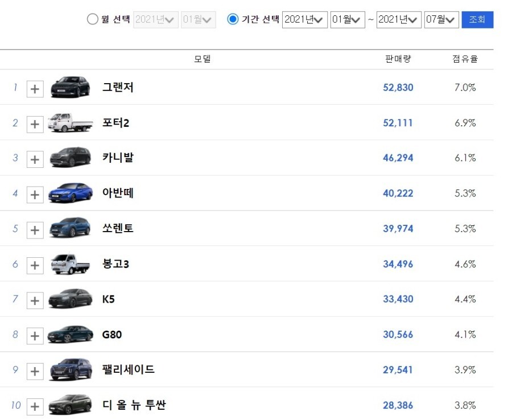The height and width of the screenshot is (420, 512).
Task: Click the 30,566 sales figure
Action: [x=398, y=335]
